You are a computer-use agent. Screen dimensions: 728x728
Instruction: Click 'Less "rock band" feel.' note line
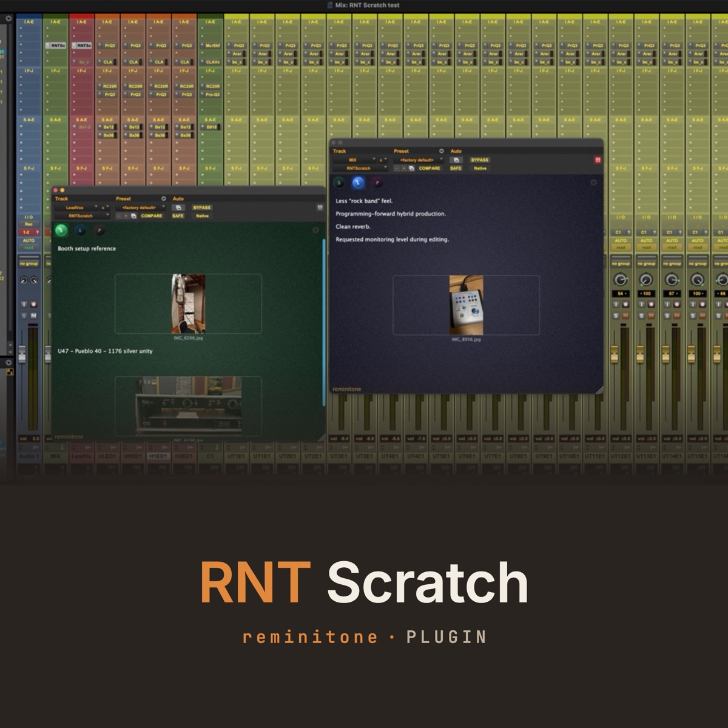point(364,201)
